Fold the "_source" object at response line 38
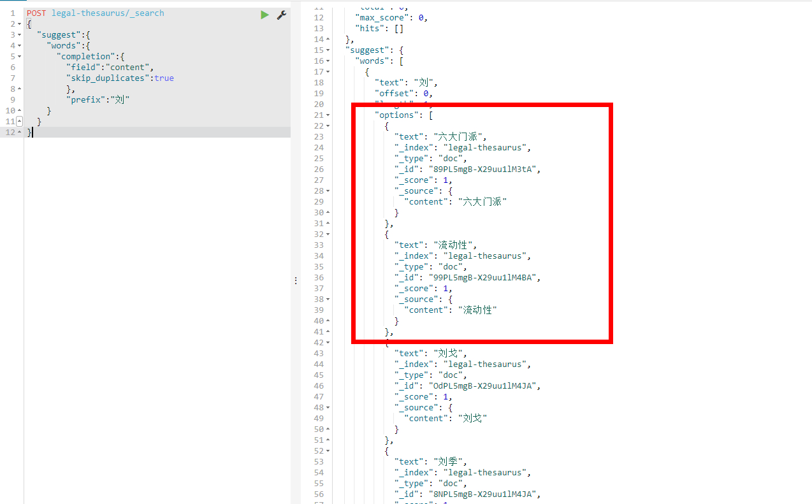812x504 pixels. [328, 299]
